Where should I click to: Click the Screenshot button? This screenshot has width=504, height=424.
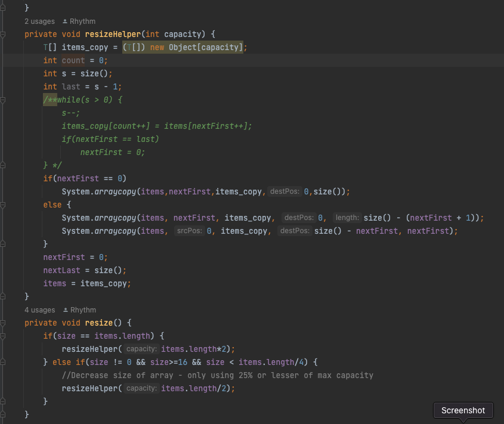(x=463, y=410)
